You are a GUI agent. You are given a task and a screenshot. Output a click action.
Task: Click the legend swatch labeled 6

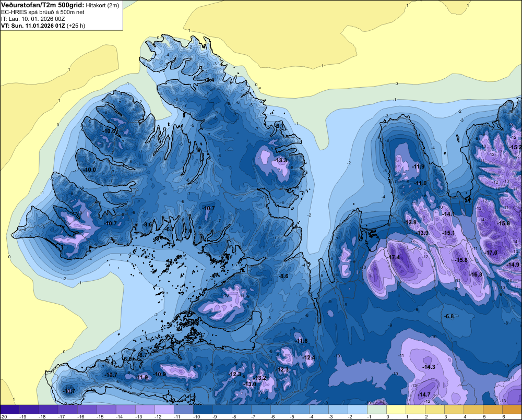tap(512, 410)
